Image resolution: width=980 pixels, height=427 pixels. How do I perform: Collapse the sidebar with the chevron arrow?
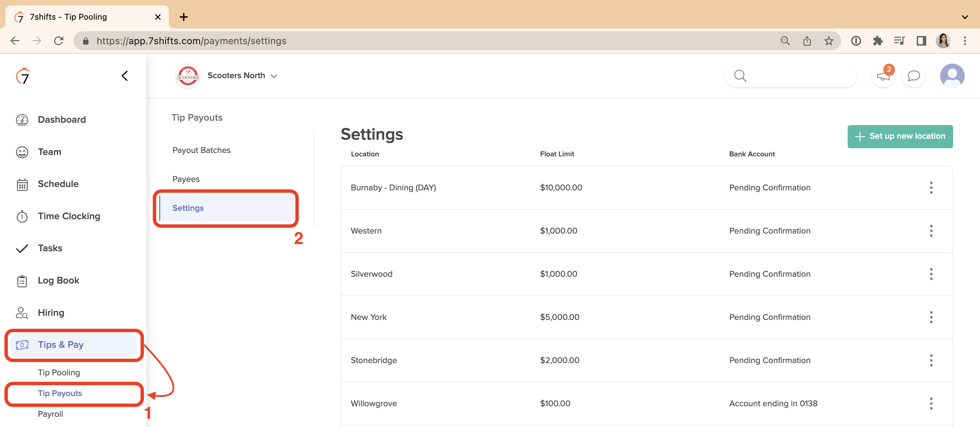tap(125, 76)
